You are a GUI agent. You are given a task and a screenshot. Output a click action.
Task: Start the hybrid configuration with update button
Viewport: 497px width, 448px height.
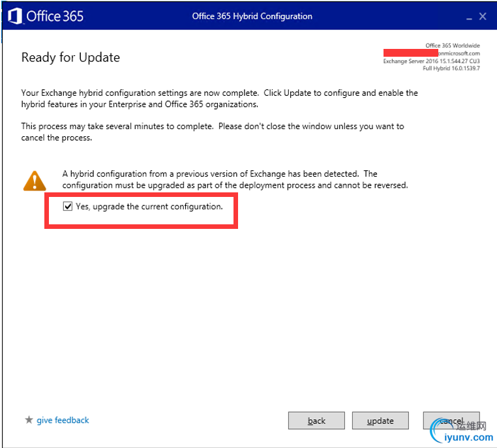coord(380,421)
